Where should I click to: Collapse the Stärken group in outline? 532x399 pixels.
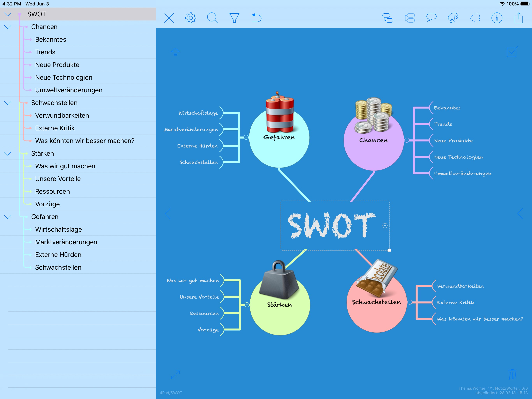click(x=8, y=154)
